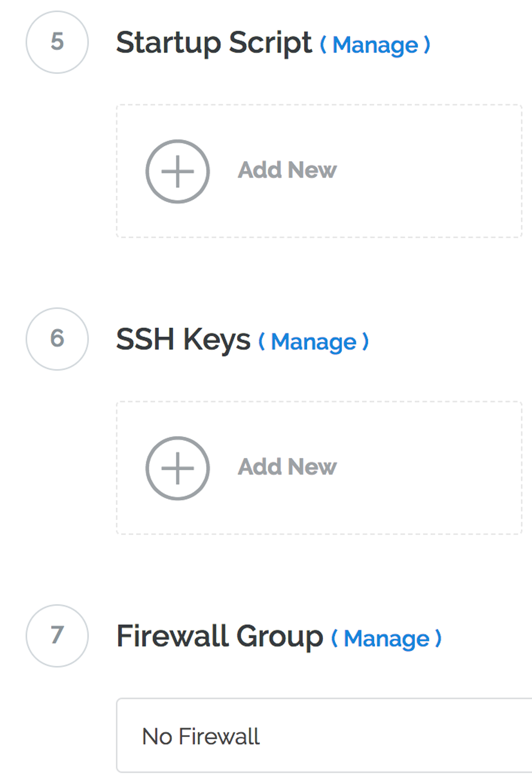532x776 pixels.
Task: Open the Manage link for SSH Keys
Action: click(314, 341)
